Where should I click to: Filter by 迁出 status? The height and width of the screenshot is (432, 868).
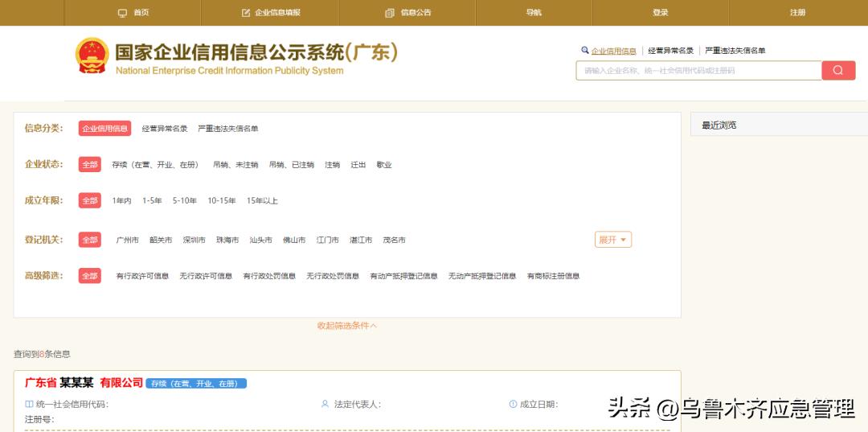[358, 165]
